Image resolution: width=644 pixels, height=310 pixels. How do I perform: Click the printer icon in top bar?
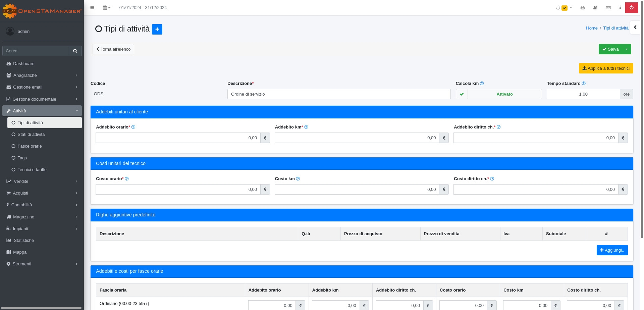tap(583, 7)
